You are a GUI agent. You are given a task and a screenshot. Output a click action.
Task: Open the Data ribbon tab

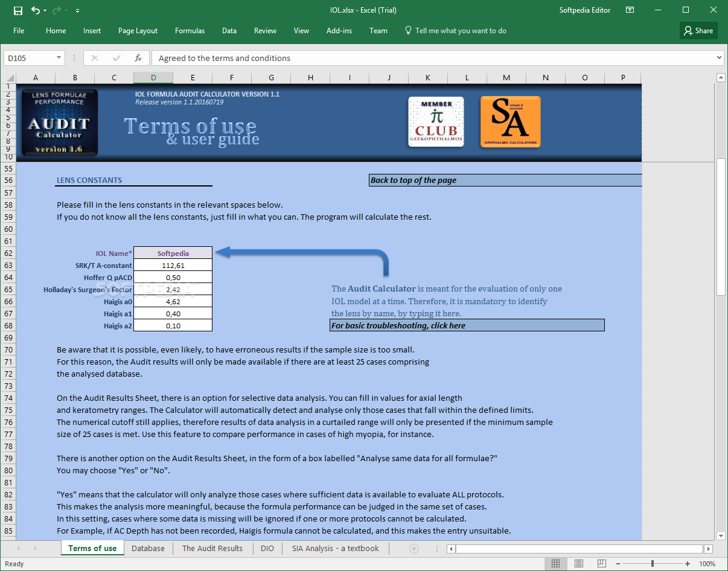pos(229,31)
